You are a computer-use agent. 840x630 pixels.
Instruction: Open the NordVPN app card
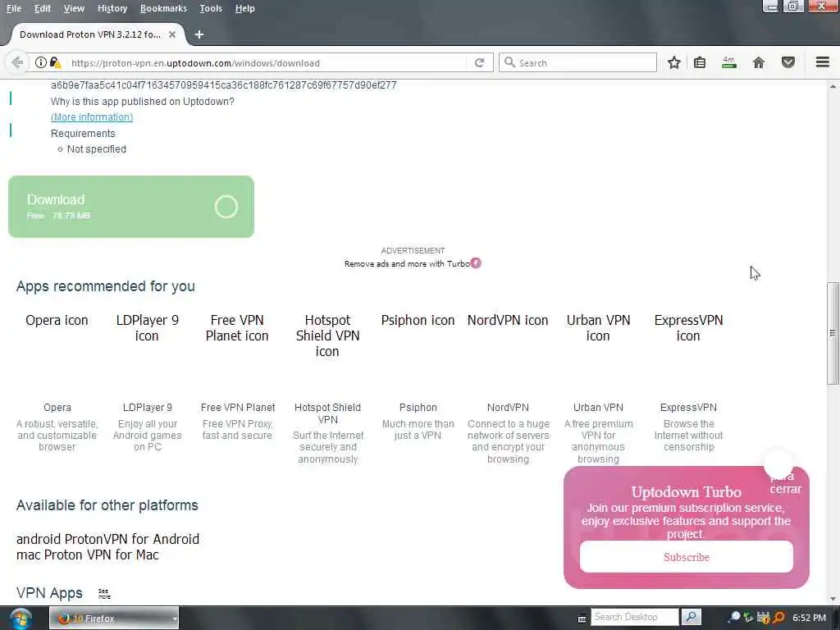point(508,388)
